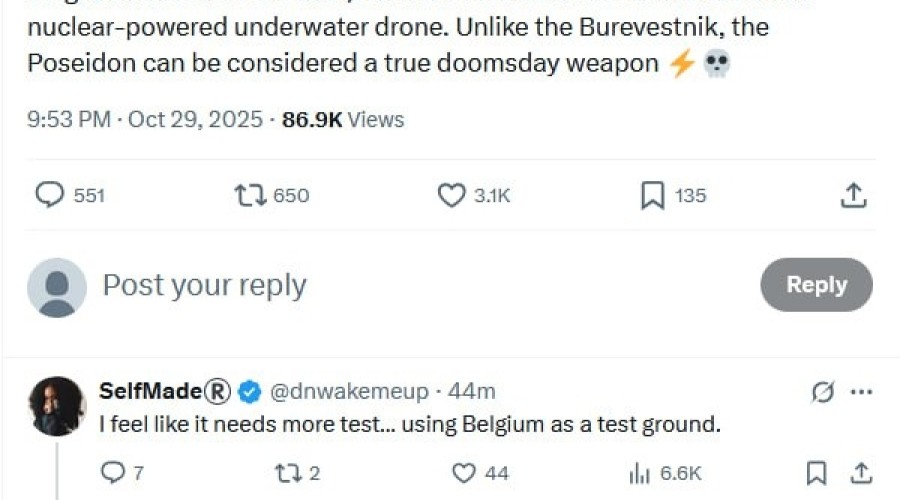Open the default profile avatar beside reply box

(x=56, y=287)
